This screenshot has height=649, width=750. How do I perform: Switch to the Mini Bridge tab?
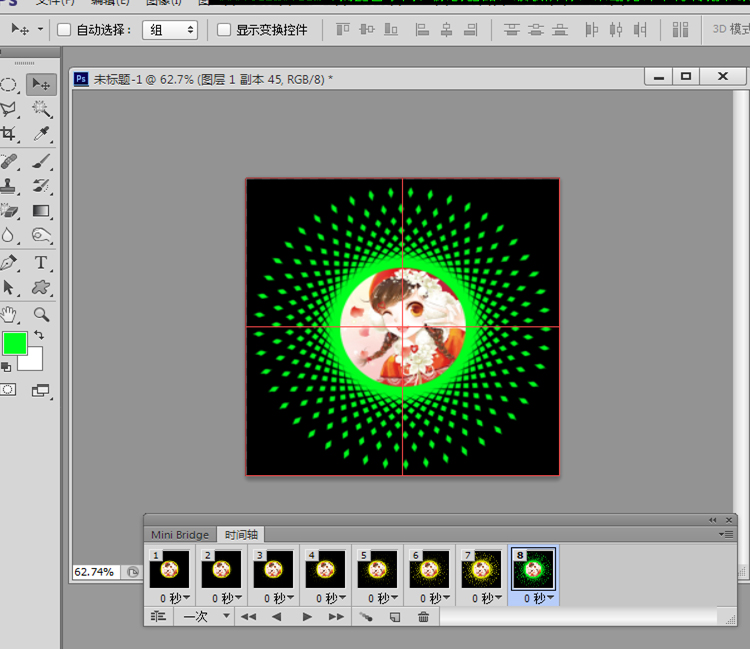coord(180,535)
